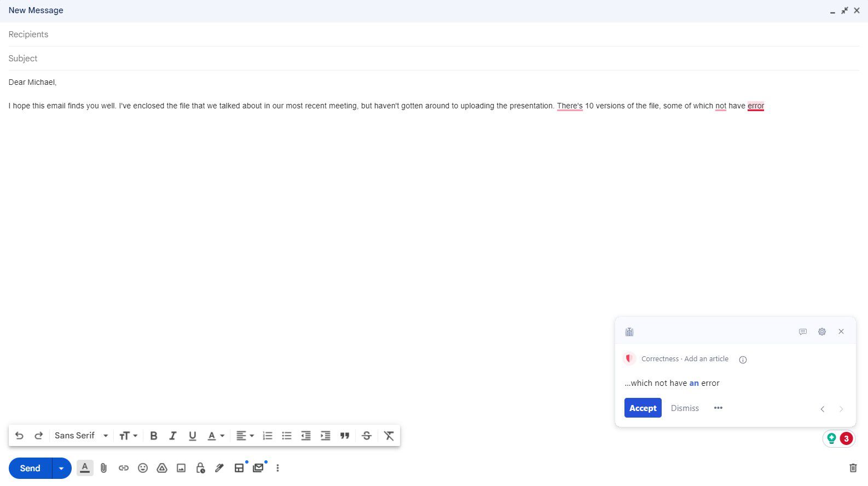Redo the last edit
This screenshot has width=868, height=486.
[38, 436]
